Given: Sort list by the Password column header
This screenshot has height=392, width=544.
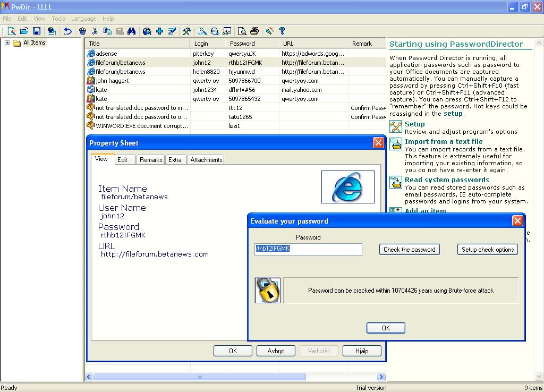Looking at the screenshot, I should coord(252,44).
